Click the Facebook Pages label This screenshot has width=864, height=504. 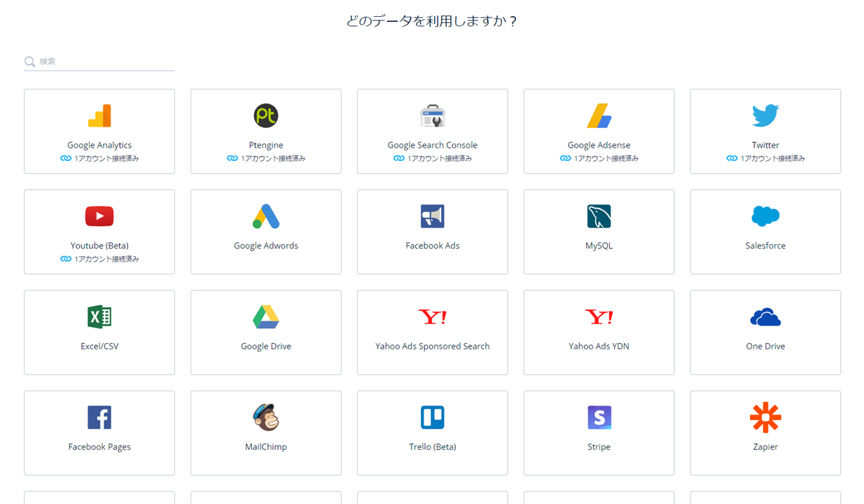tap(99, 447)
